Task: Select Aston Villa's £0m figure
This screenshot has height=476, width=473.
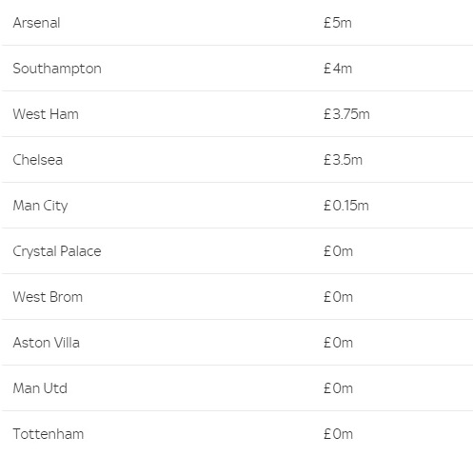Action: click(x=338, y=343)
